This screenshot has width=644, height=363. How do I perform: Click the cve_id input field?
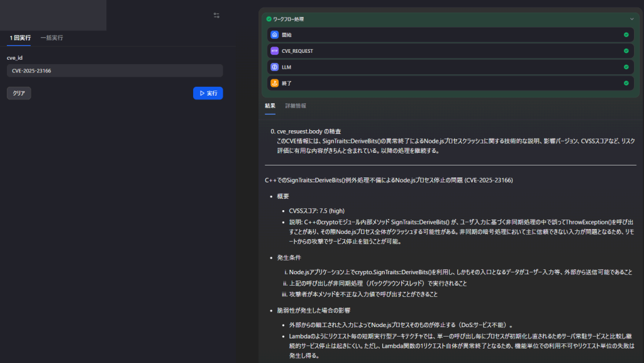pyautogui.click(x=114, y=70)
